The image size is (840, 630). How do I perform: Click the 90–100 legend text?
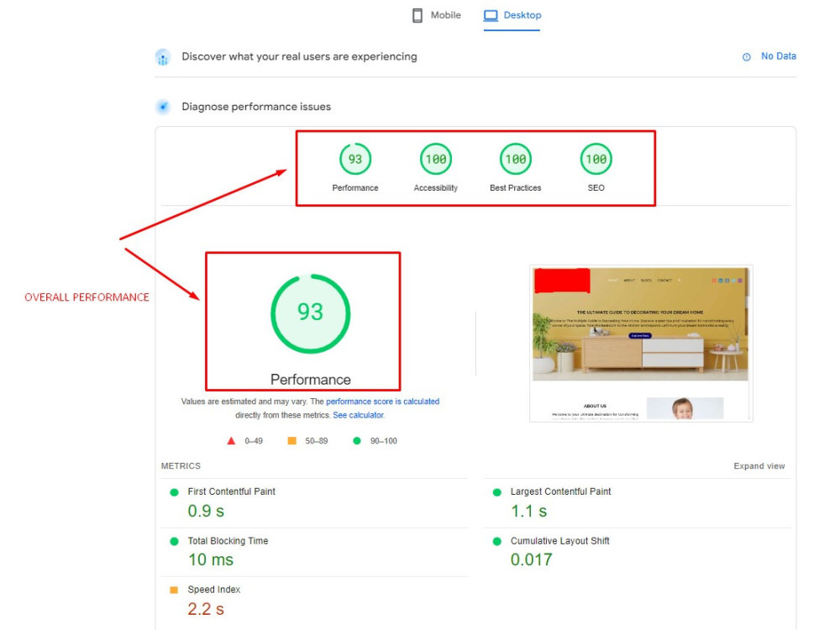[x=384, y=441]
